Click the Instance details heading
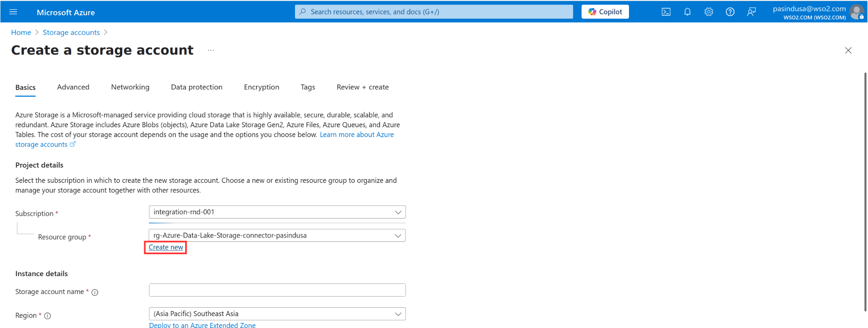 pyautogui.click(x=42, y=274)
